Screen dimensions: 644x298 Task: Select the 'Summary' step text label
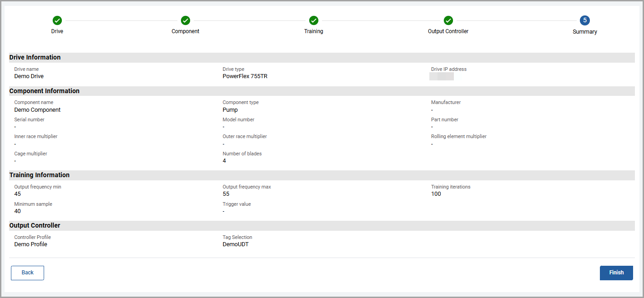[x=584, y=32]
